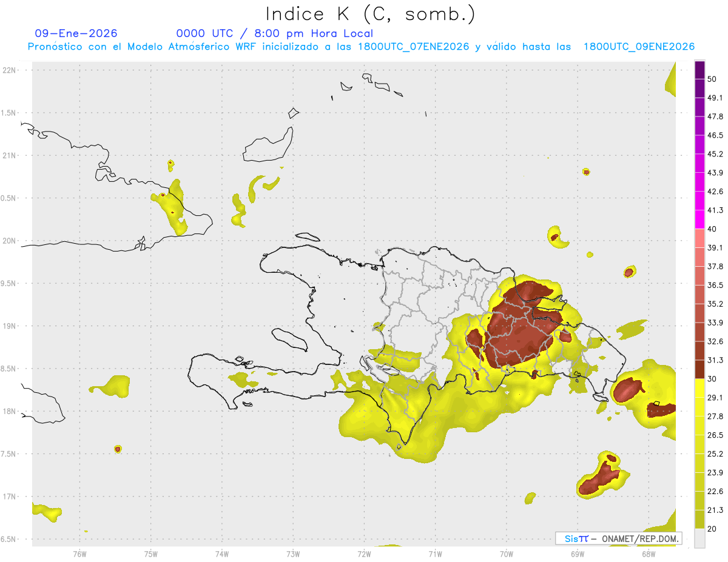Click the "26.5" color scale value
The image size is (728, 562).
(715, 435)
